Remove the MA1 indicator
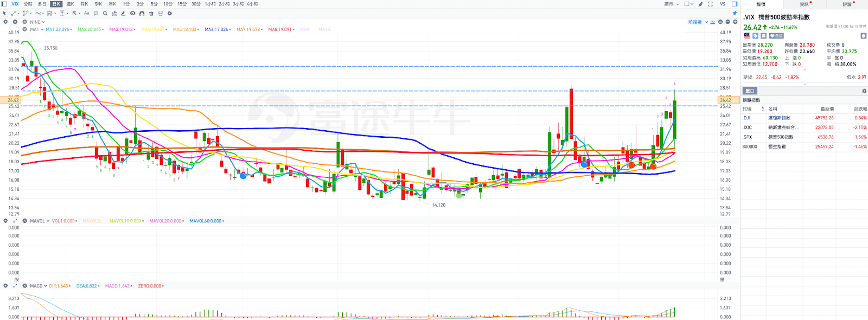The width and height of the screenshot is (868, 320). tap(24, 29)
